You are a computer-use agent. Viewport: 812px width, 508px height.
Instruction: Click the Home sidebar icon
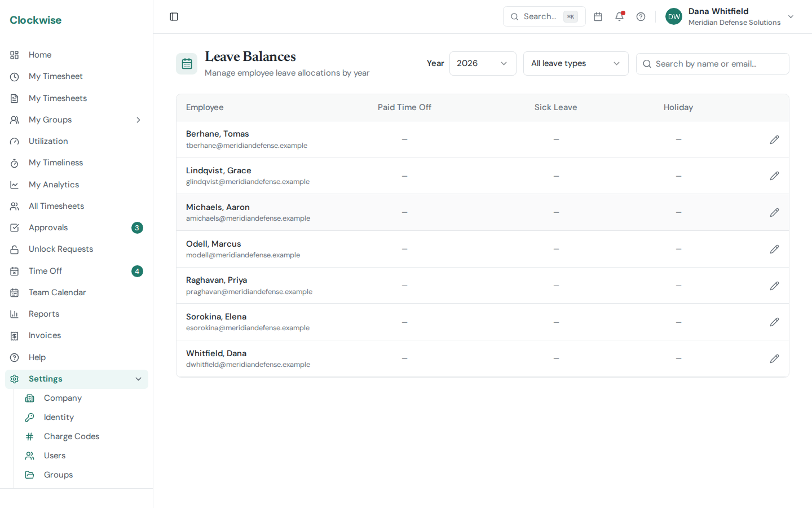coord(15,55)
